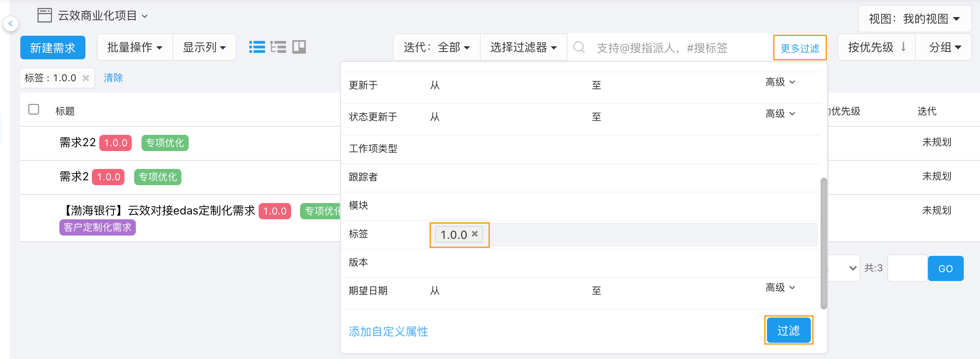This screenshot has height=359, width=980.
Task: Click the 迭代 column header
Action: point(927,111)
